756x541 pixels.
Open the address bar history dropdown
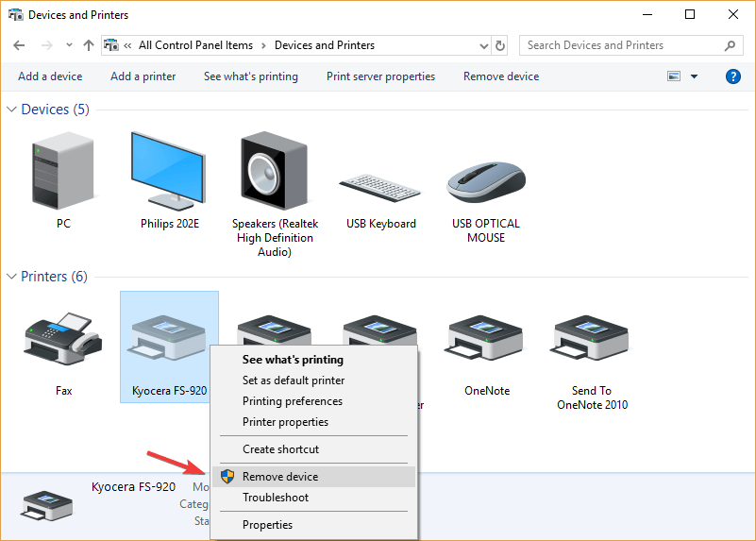(x=483, y=46)
